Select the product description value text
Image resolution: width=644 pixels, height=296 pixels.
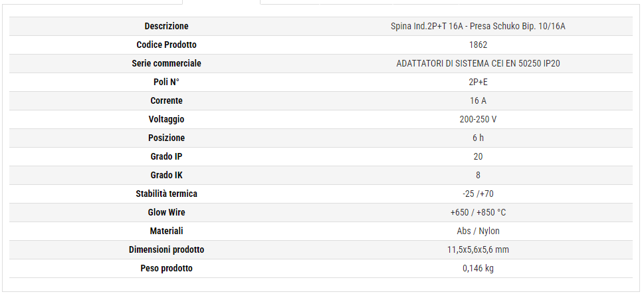478,26
